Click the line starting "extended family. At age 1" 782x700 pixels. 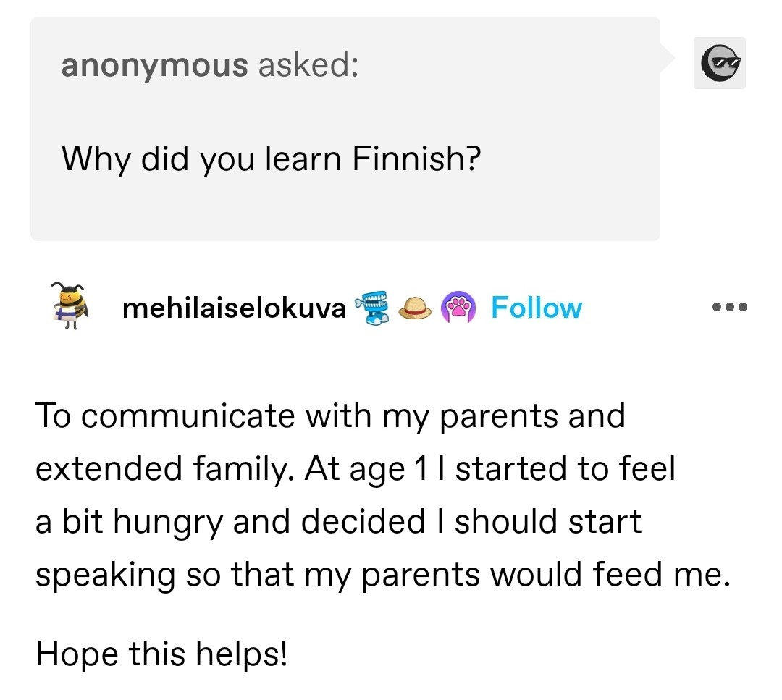(355, 469)
